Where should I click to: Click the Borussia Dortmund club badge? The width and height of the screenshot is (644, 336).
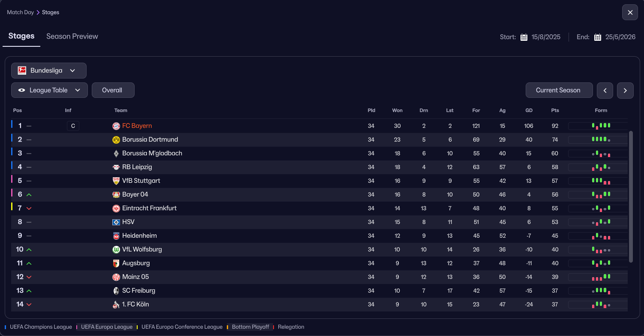pos(116,139)
